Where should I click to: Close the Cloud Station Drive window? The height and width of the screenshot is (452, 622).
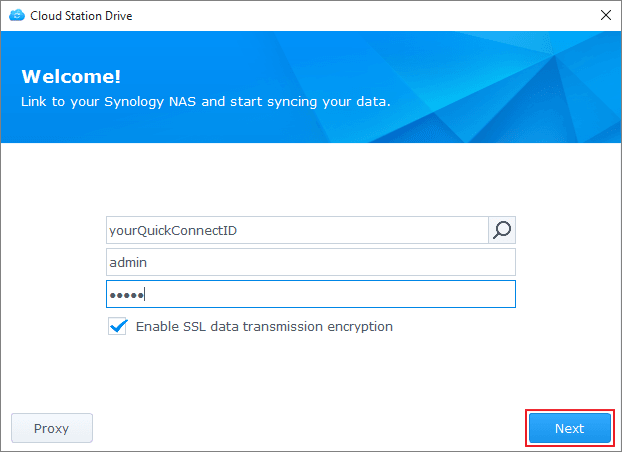pyautogui.click(x=605, y=15)
